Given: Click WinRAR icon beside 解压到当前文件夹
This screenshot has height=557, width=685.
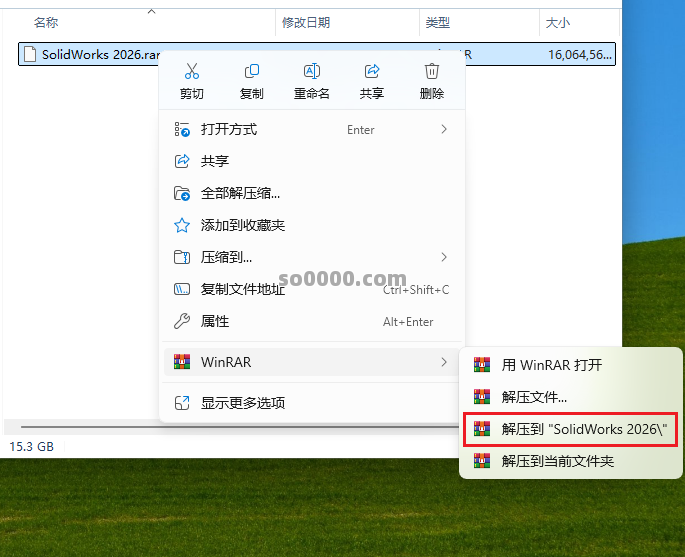Looking at the screenshot, I should click(482, 461).
